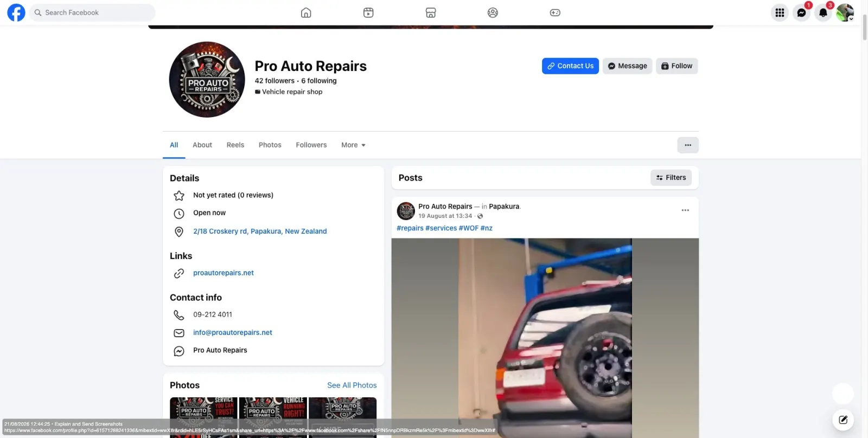Image resolution: width=868 pixels, height=438 pixels.
Task: Click the post author's avatar
Action: pyautogui.click(x=406, y=211)
